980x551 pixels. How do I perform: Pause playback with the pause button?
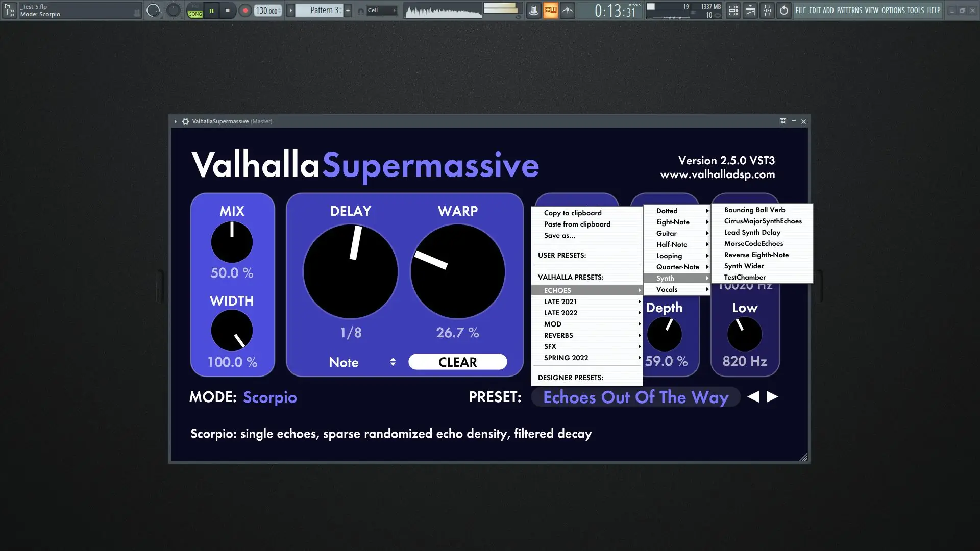coord(211,10)
